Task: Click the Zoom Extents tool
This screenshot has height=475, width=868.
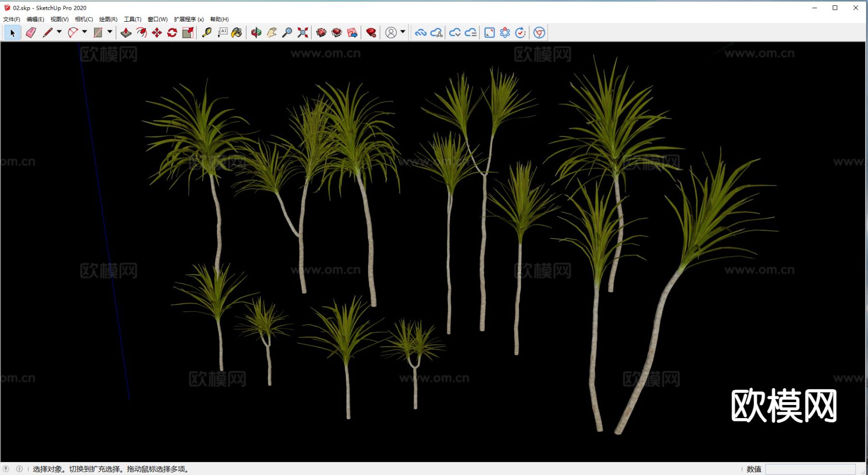Action: (303, 32)
